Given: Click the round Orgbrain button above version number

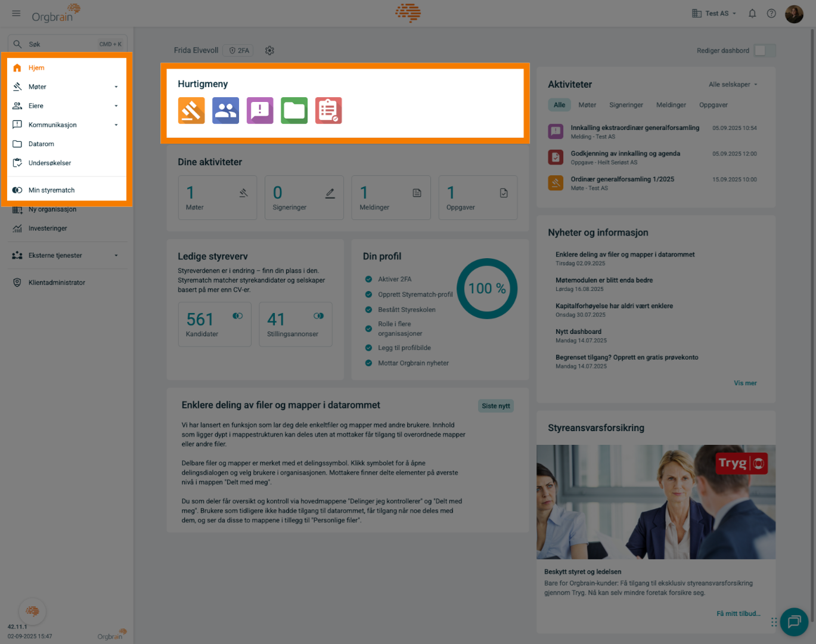Looking at the screenshot, I should coord(32,611).
